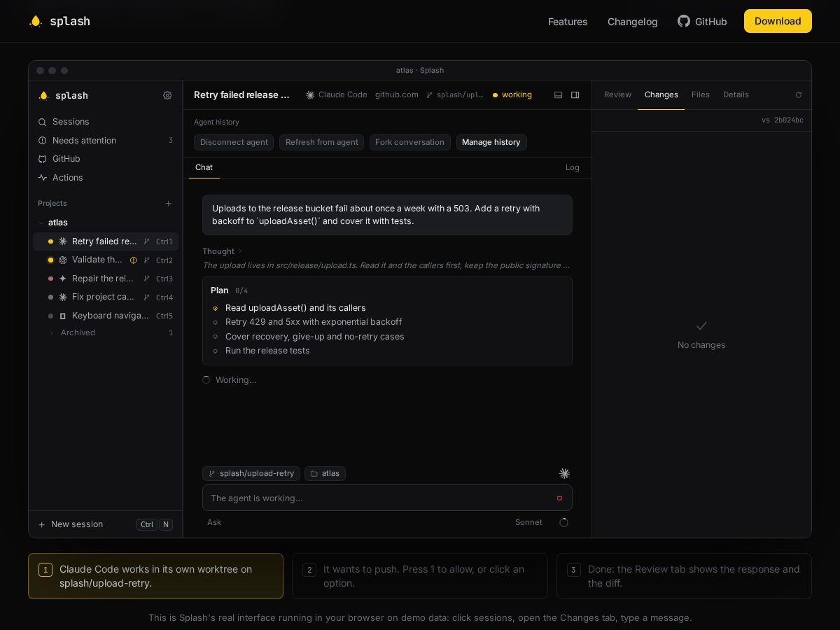840x630 pixels.
Task: Click the sparkle icon on Repair session
Action: (63, 279)
